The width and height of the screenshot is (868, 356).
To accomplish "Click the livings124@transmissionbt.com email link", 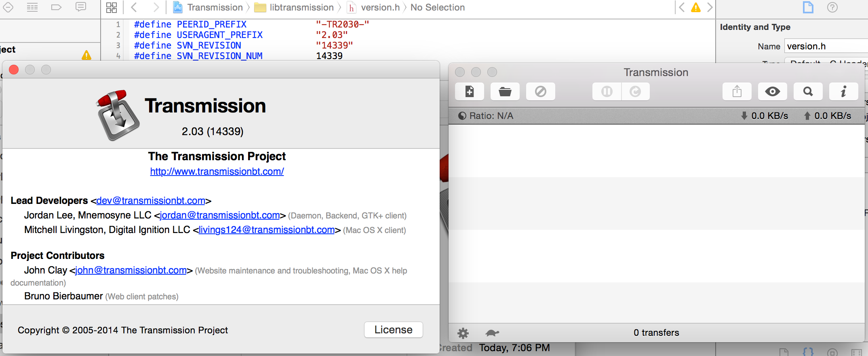I will click(x=267, y=230).
